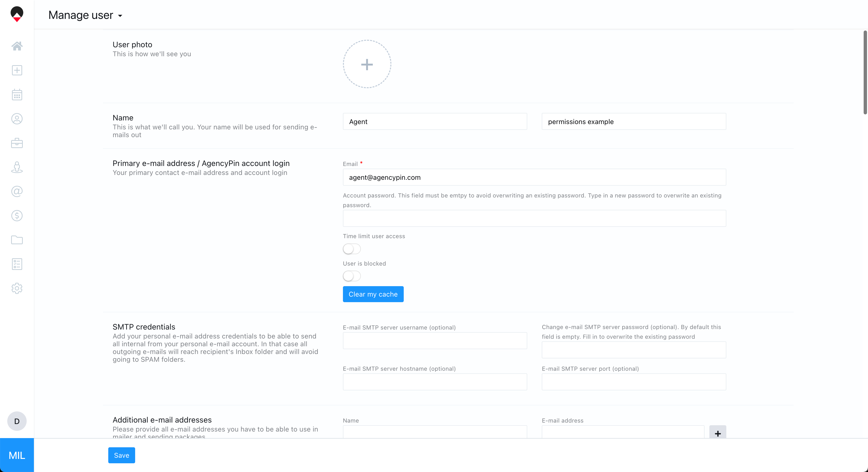Toggle User is blocked switch
868x472 pixels.
(352, 276)
